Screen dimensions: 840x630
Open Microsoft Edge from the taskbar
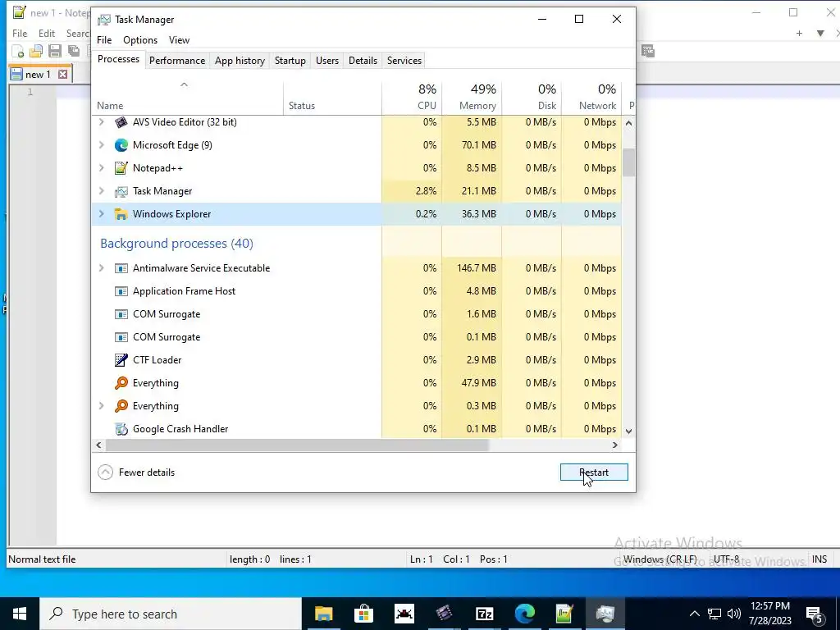[x=524, y=614]
